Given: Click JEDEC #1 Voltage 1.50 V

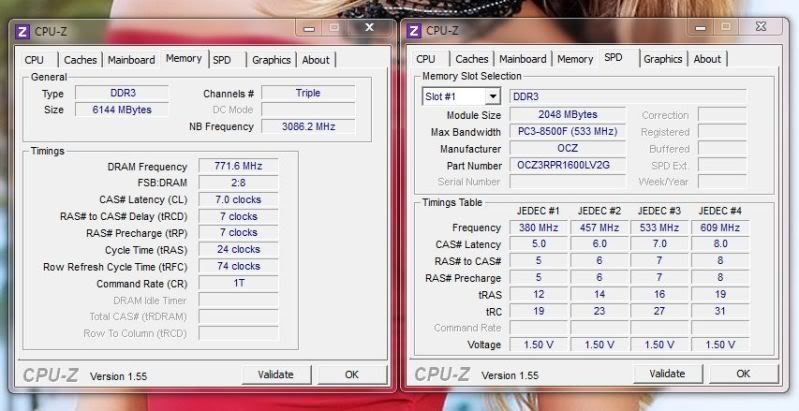Looking at the screenshot, I should (539, 344).
